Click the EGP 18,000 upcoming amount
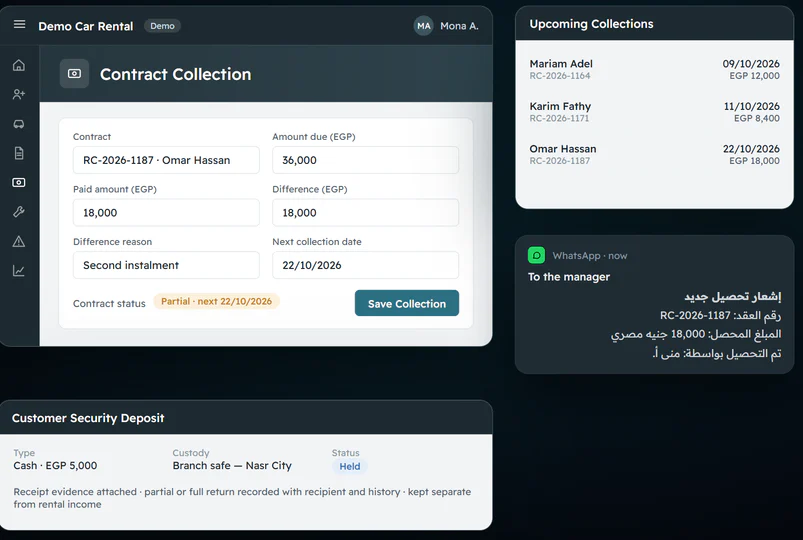Viewport: 803px width, 540px height. [x=754, y=161]
